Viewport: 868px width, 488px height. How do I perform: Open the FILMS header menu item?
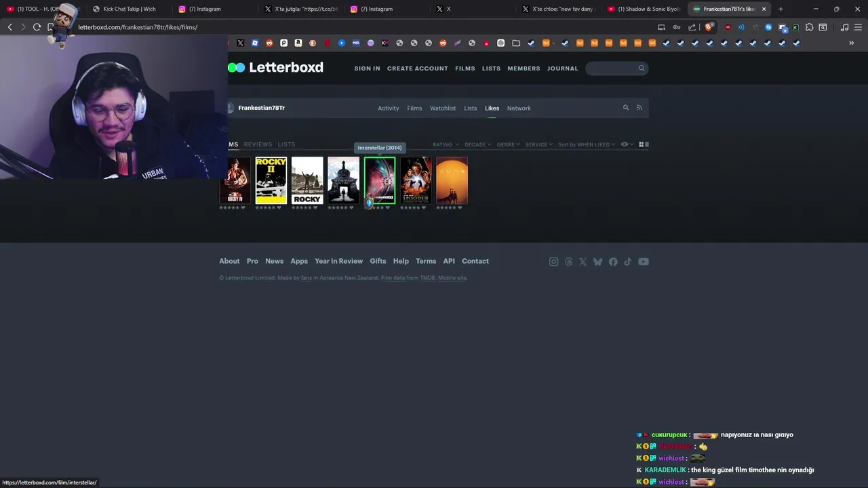coord(465,68)
